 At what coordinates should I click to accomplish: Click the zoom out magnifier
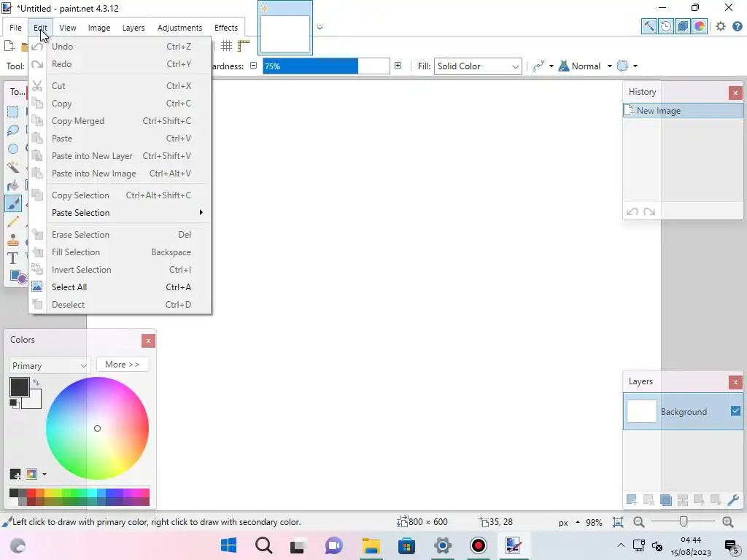(x=639, y=522)
